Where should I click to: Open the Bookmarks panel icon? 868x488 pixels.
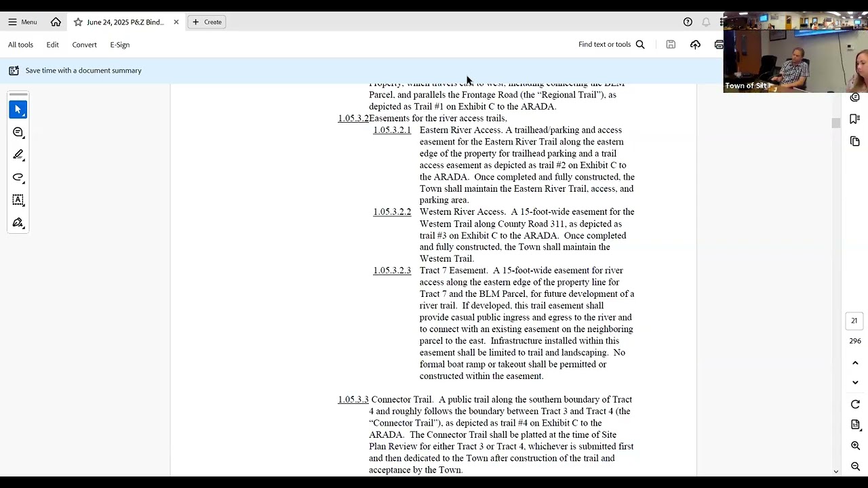(855, 119)
